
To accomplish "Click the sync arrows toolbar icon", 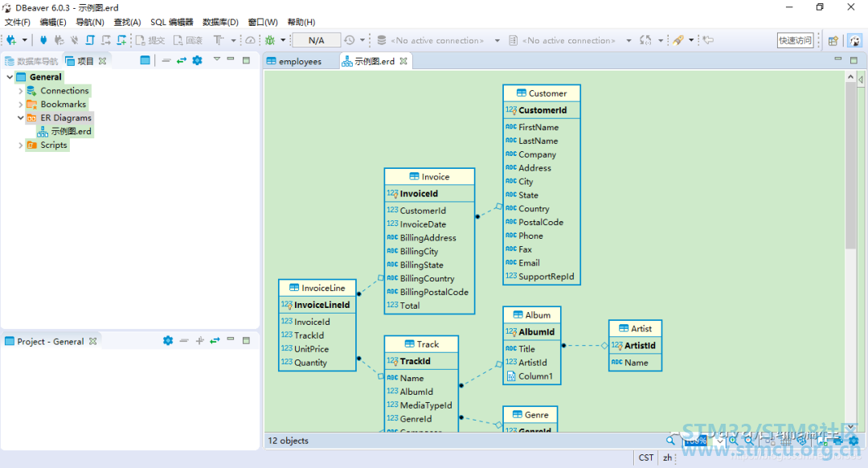I will tap(645, 40).
